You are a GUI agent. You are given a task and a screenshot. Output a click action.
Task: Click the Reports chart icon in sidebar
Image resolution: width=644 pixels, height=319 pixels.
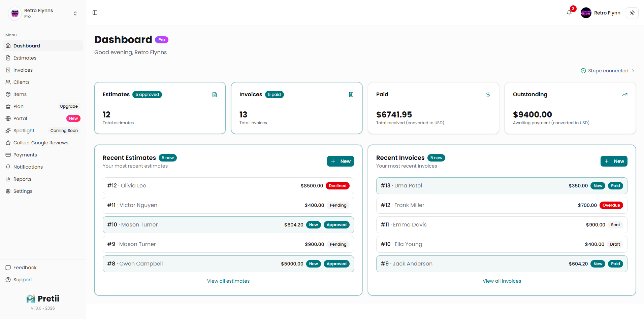click(x=8, y=179)
